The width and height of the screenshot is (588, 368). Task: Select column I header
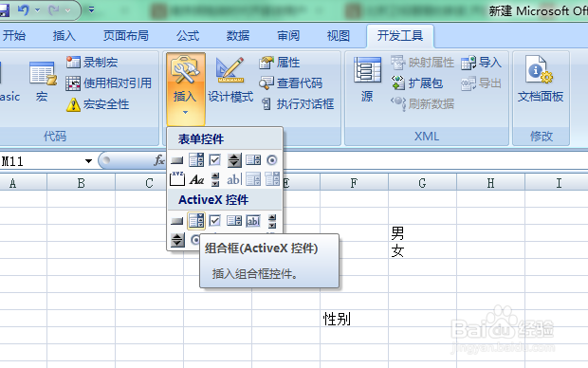557,183
